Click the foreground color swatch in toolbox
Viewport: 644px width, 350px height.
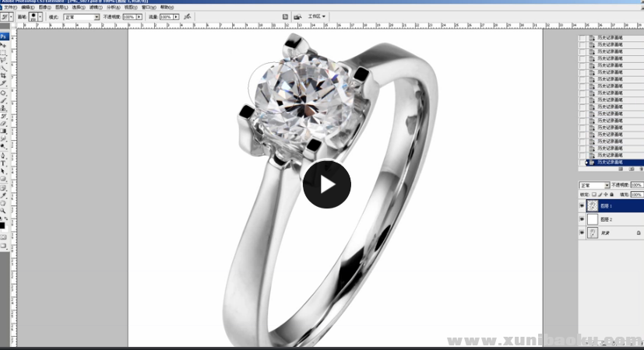(2, 225)
